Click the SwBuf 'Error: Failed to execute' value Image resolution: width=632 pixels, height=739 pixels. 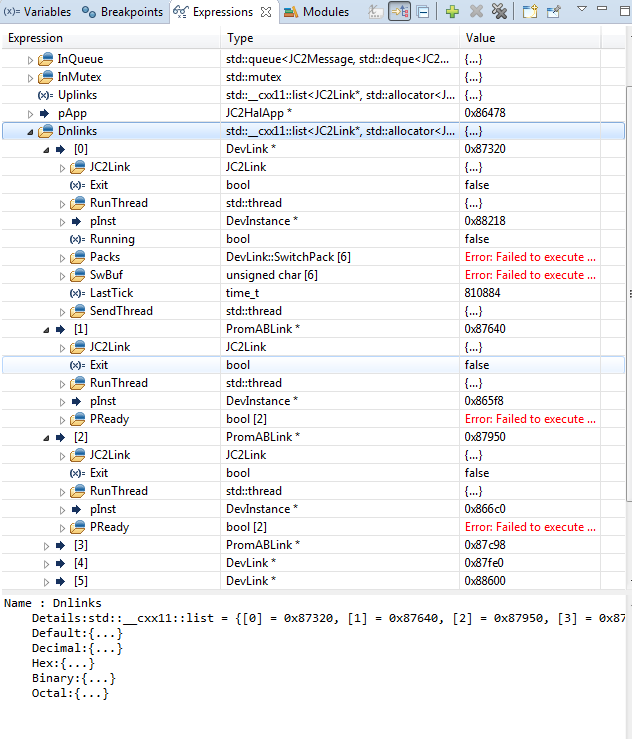pos(530,275)
